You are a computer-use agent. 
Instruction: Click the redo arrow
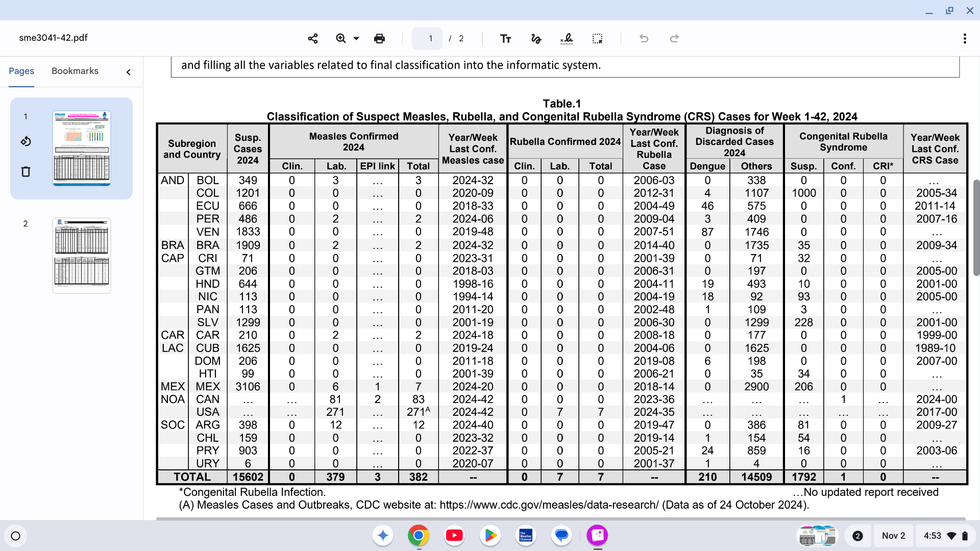(x=674, y=38)
